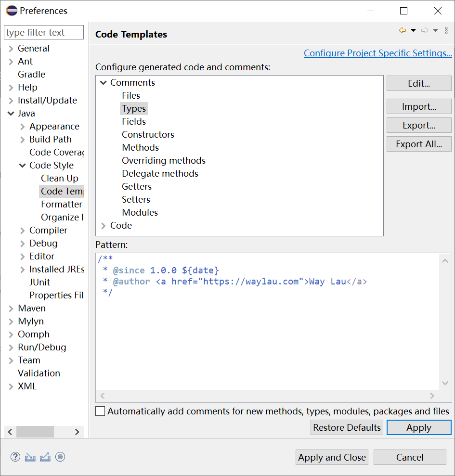Open the view menu via the three-dots icon
Viewport: 455px width, 476px height.
446,30
